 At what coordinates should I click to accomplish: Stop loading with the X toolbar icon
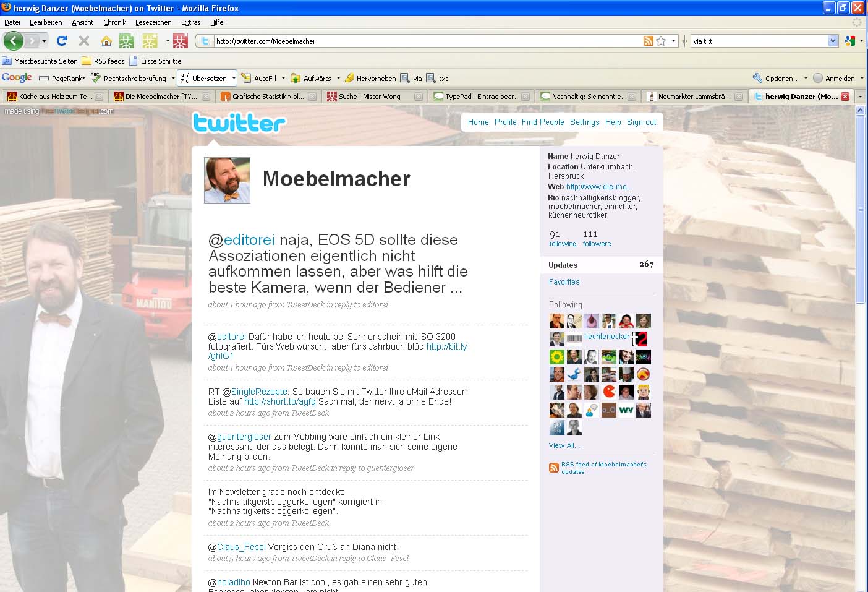click(84, 41)
